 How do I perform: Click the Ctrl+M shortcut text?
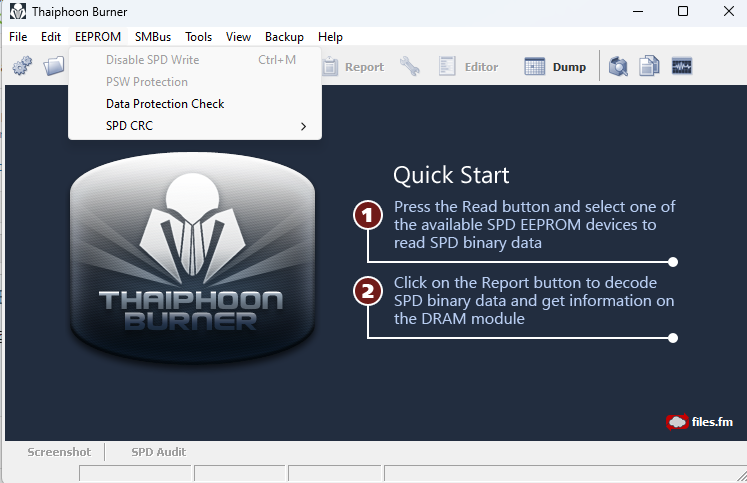click(x=277, y=60)
